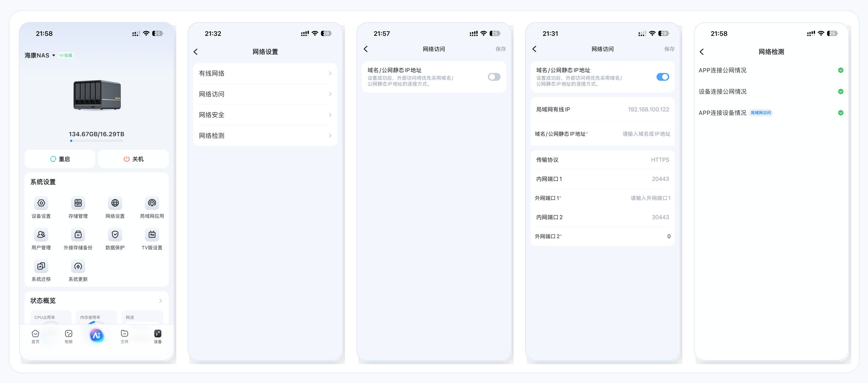This screenshot has height=383, width=868.
Task: Open 局域网应用 LAN apps icon
Action: click(152, 203)
